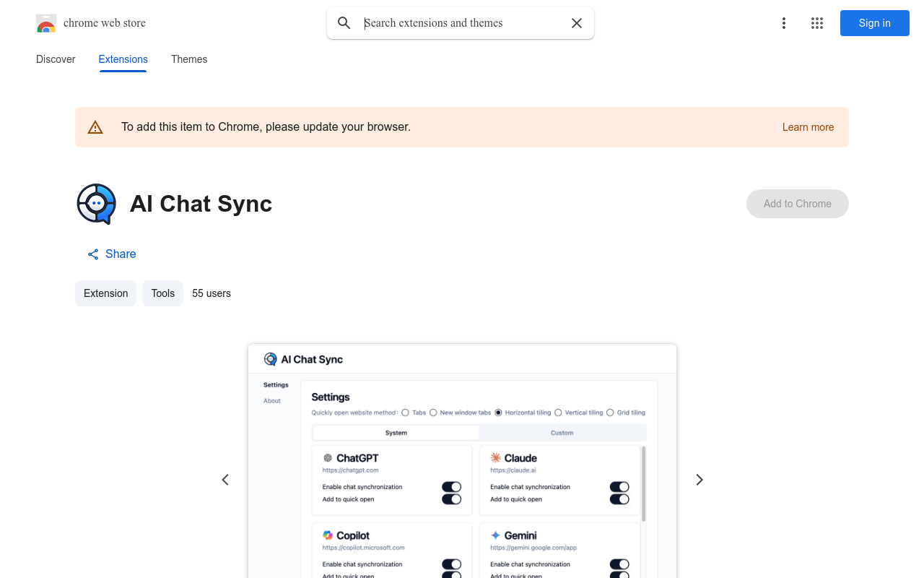The image size is (924, 578).
Task: Select the New window tabs radio option
Action: click(x=433, y=413)
